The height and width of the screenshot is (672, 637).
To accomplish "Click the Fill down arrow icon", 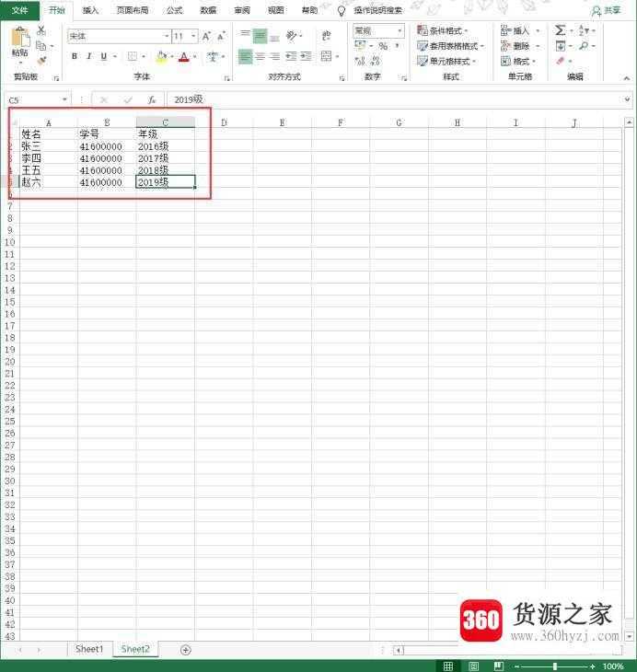I will 561,45.
